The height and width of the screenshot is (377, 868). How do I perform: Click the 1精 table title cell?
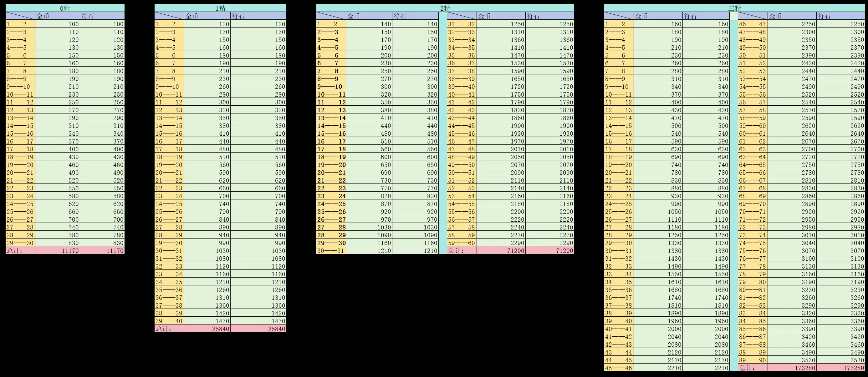pos(220,8)
